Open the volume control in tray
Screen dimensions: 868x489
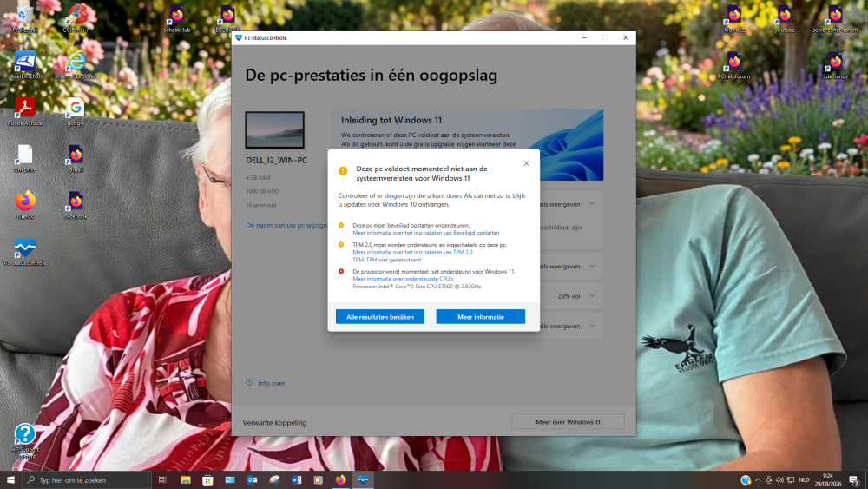point(779,480)
